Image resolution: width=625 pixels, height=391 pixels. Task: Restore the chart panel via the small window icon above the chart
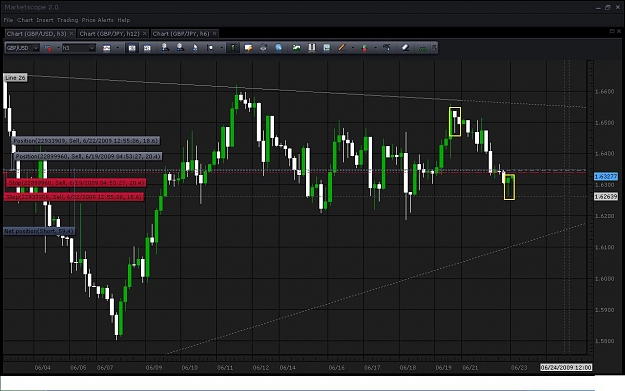612,31
